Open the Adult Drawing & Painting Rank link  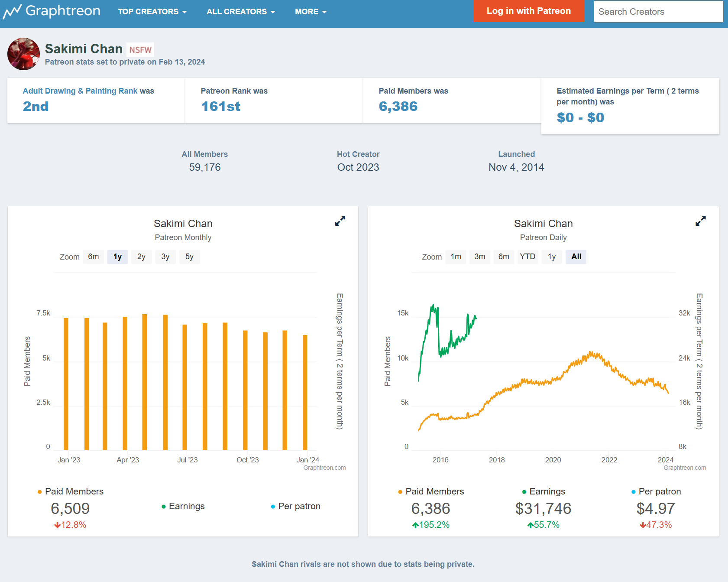pos(80,91)
